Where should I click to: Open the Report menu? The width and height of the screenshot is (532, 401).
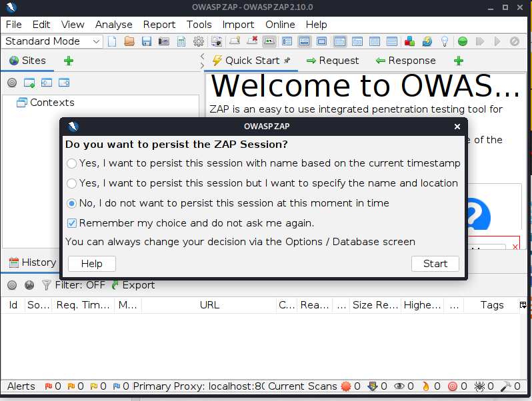click(x=159, y=25)
